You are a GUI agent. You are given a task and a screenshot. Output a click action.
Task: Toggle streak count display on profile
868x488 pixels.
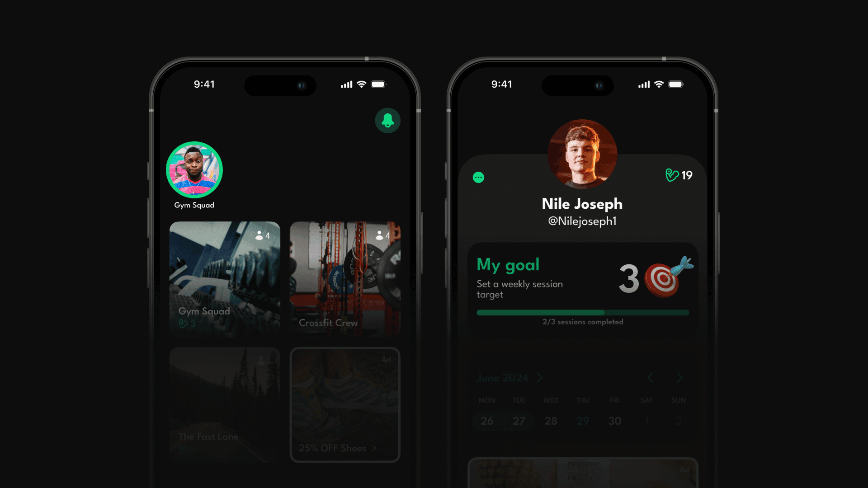(679, 174)
